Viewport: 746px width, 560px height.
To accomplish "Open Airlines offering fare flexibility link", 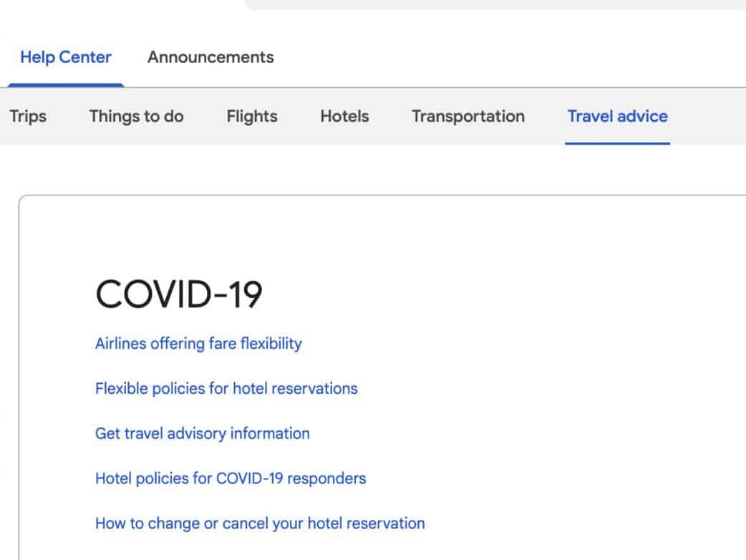I will [198, 344].
